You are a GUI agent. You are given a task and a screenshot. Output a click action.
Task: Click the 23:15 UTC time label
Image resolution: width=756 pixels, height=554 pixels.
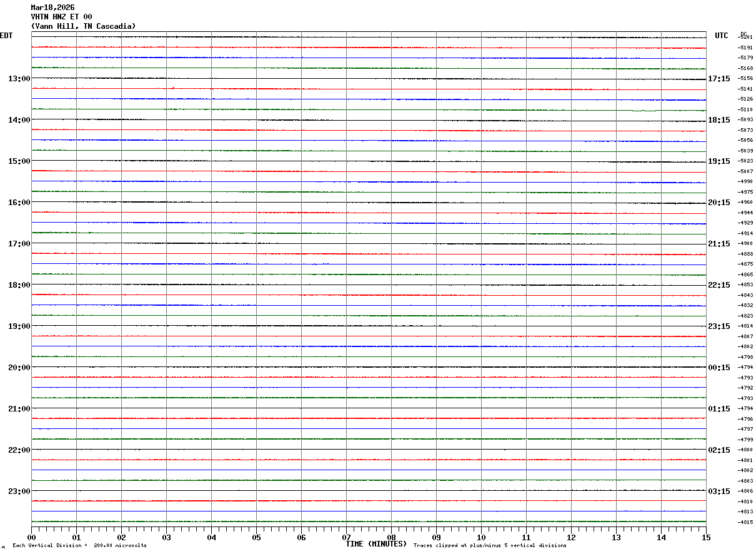tap(719, 326)
